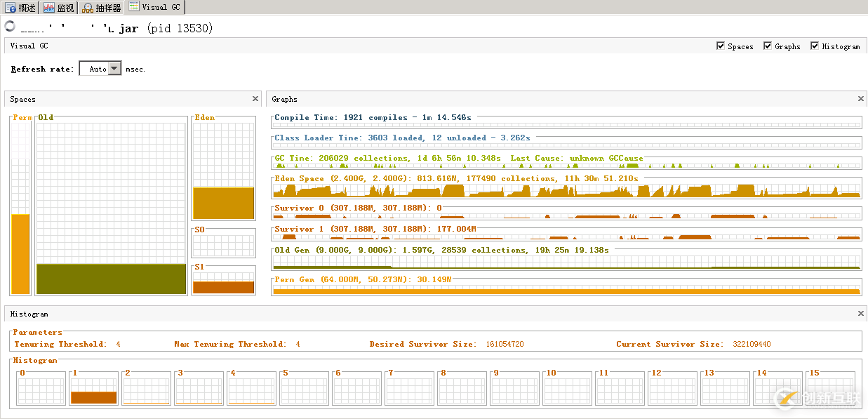Click histogram age bucket 2
The image size is (868, 419).
pyautogui.click(x=146, y=388)
